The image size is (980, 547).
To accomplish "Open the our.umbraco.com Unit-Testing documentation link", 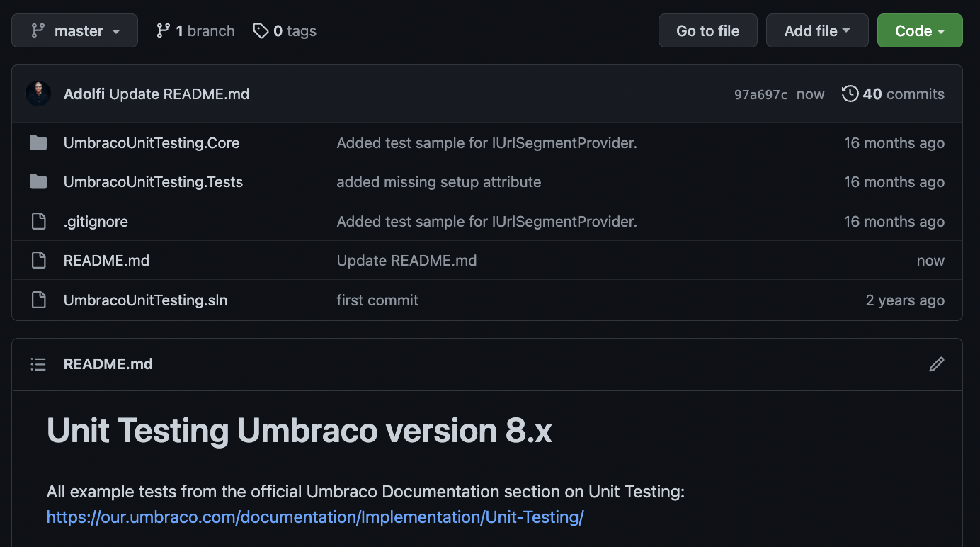I will tap(315, 517).
